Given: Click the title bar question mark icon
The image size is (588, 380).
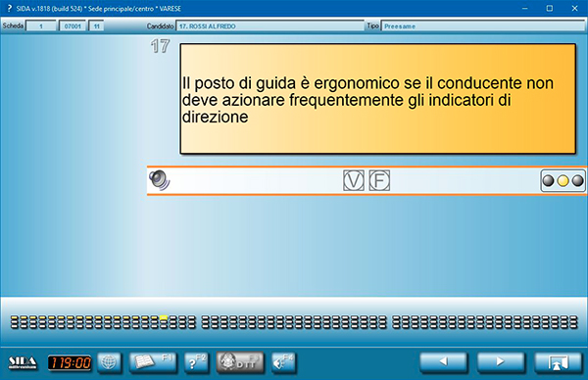Looking at the screenshot, I should coord(9,8).
